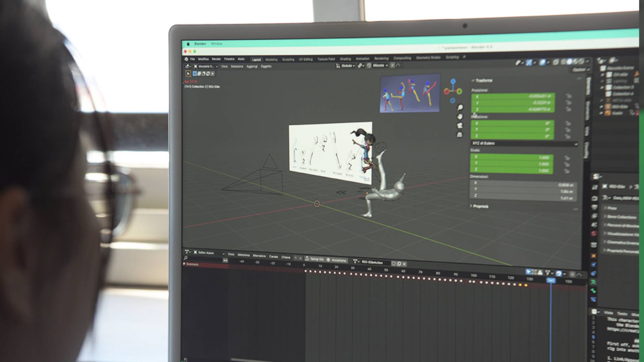Click Rotazione X value field

[x=513, y=123]
